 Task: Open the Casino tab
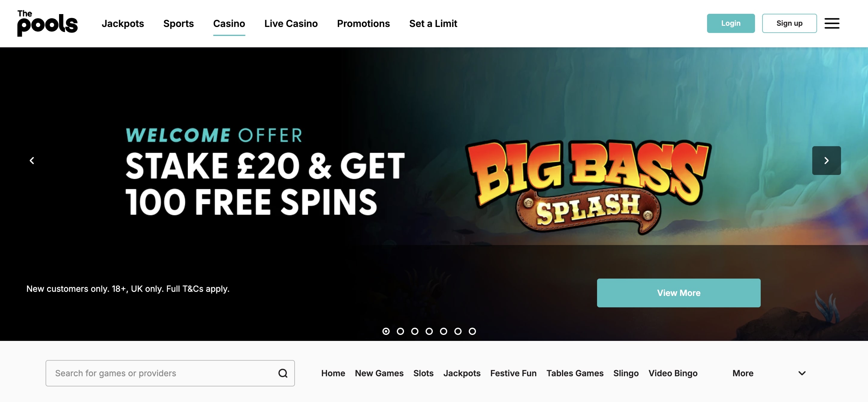pyautogui.click(x=229, y=24)
